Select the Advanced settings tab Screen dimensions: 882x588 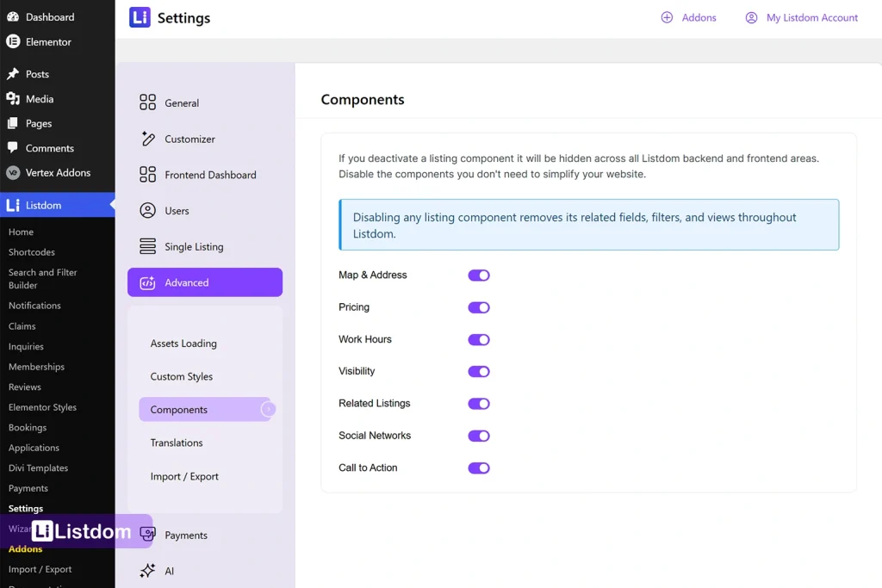tap(205, 282)
